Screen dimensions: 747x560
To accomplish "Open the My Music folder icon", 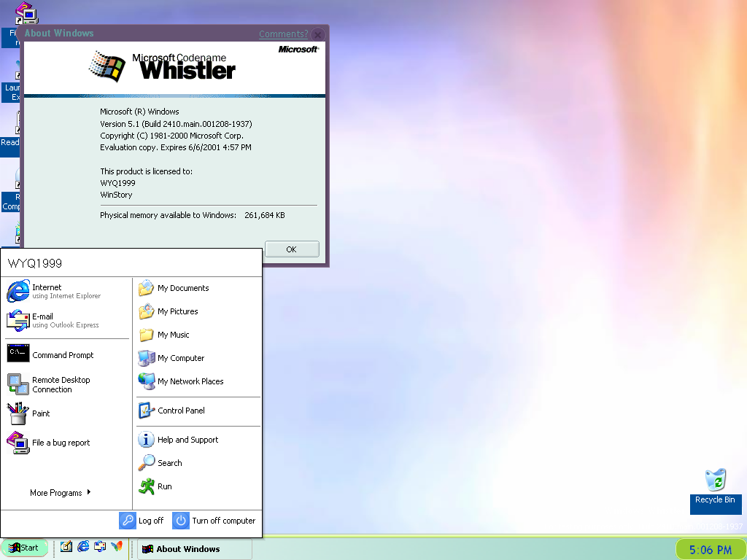I will point(146,334).
